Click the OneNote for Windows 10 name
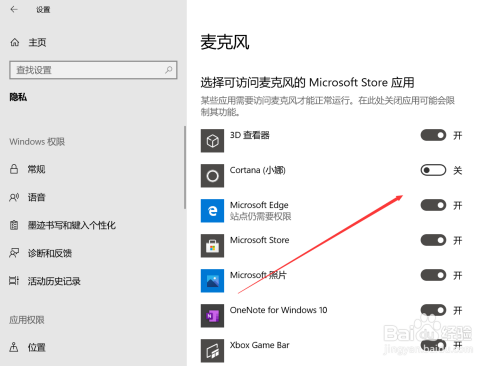Screen dimensions: 500x366 click(x=278, y=310)
